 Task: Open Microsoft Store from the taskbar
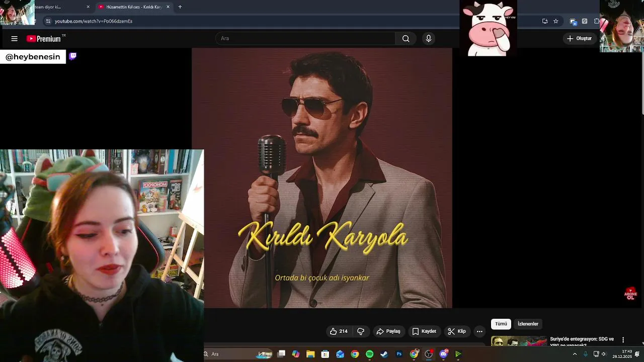pos(325,354)
